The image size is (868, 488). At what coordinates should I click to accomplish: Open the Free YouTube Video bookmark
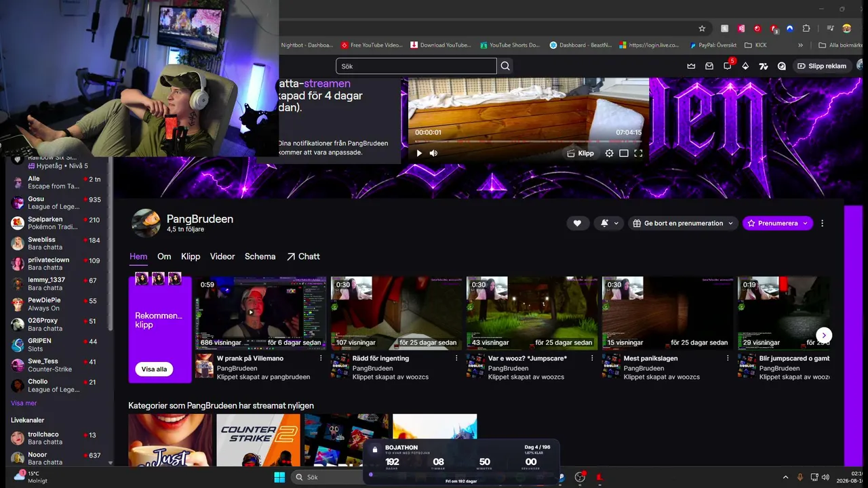372,45
